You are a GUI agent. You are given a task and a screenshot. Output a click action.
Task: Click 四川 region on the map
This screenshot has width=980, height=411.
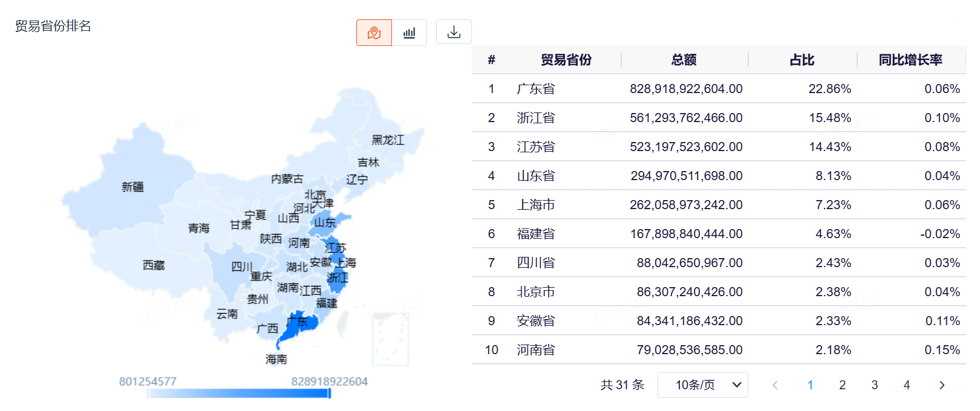[242, 267]
